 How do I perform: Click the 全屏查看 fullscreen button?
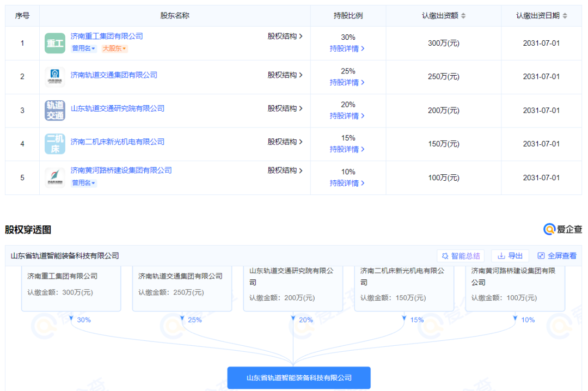558,256
